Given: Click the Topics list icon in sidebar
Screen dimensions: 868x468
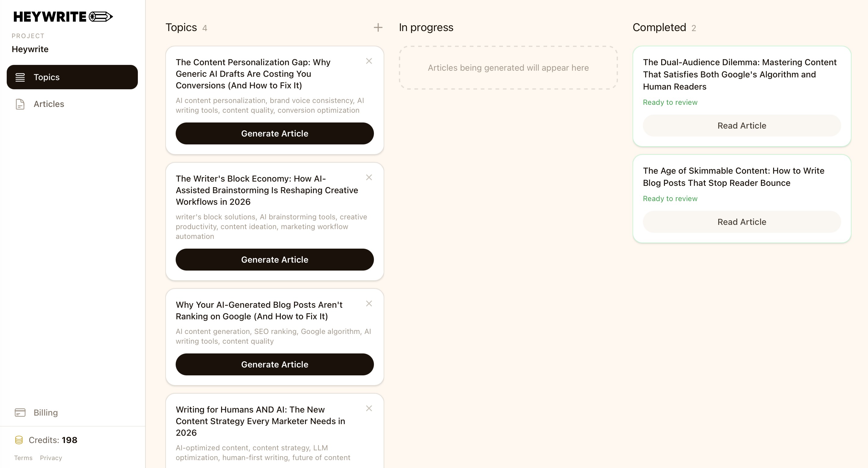Looking at the screenshot, I should (x=20, y=77).
